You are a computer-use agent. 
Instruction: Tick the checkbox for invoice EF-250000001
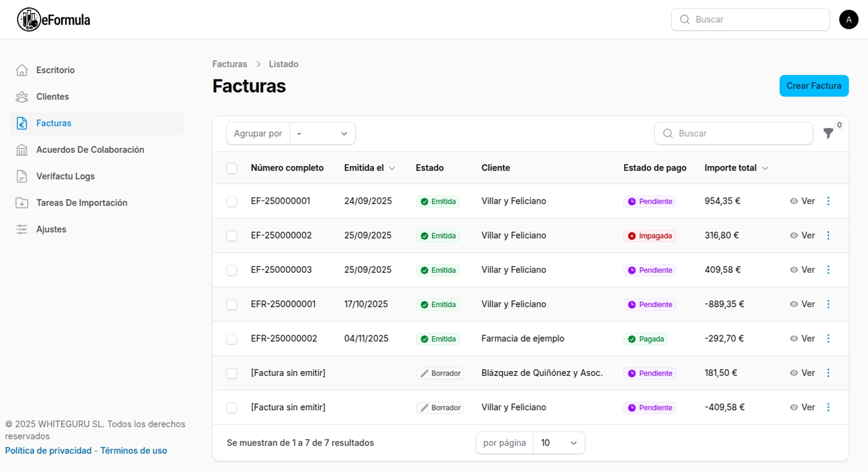pos(232,201)
